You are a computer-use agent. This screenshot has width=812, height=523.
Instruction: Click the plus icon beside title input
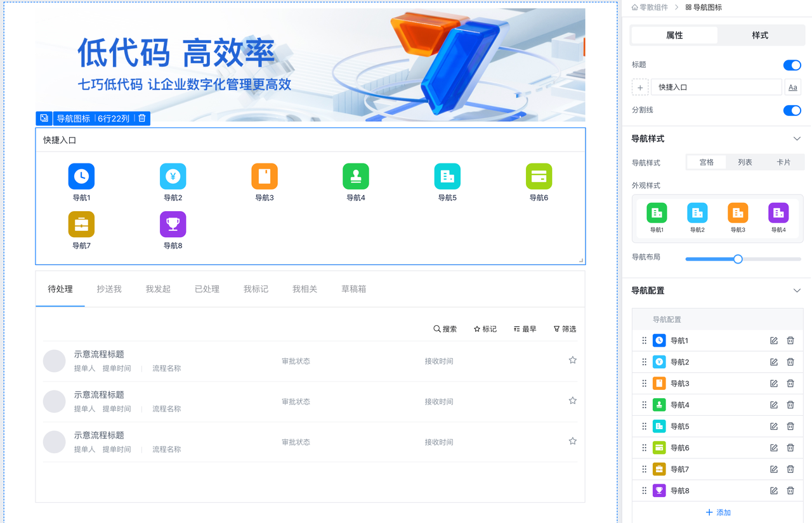click(x=640, y=87)
